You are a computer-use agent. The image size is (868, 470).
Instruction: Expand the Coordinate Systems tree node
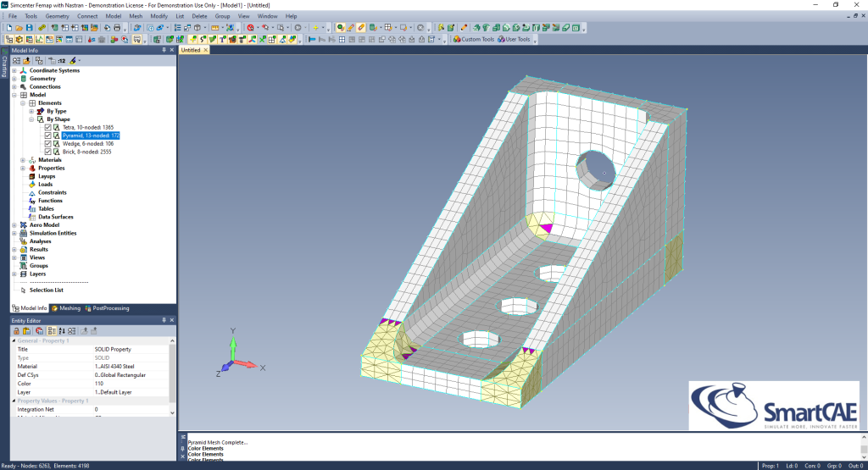[x=14, y=70]
